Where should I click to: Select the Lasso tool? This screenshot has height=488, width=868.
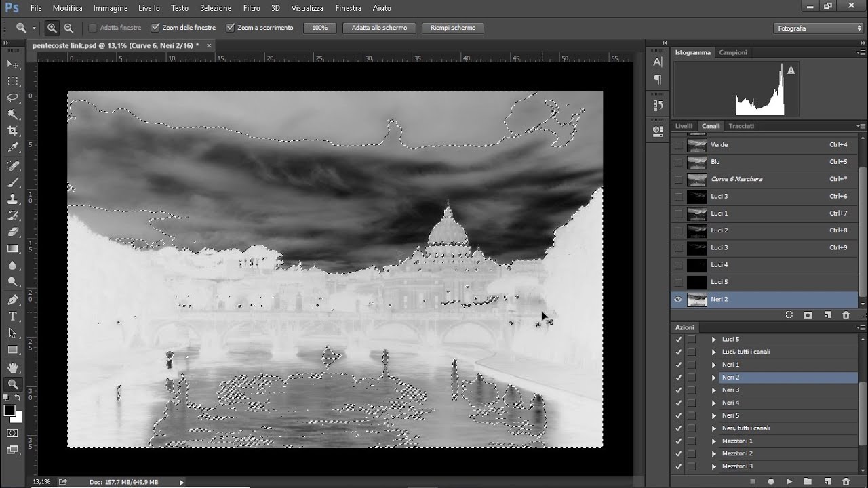tap(13, 98)
